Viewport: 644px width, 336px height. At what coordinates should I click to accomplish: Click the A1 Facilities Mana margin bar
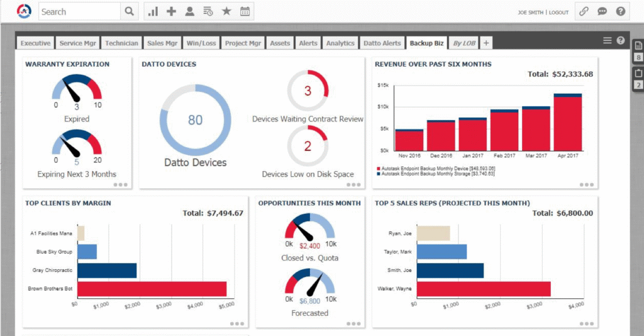(81, 233)
